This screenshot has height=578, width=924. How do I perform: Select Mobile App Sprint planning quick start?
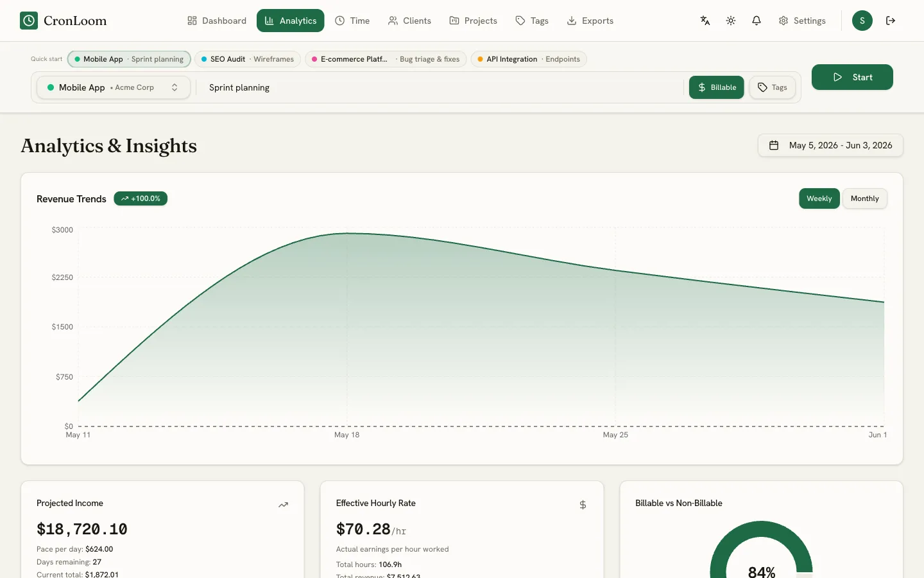click(129, 59)
